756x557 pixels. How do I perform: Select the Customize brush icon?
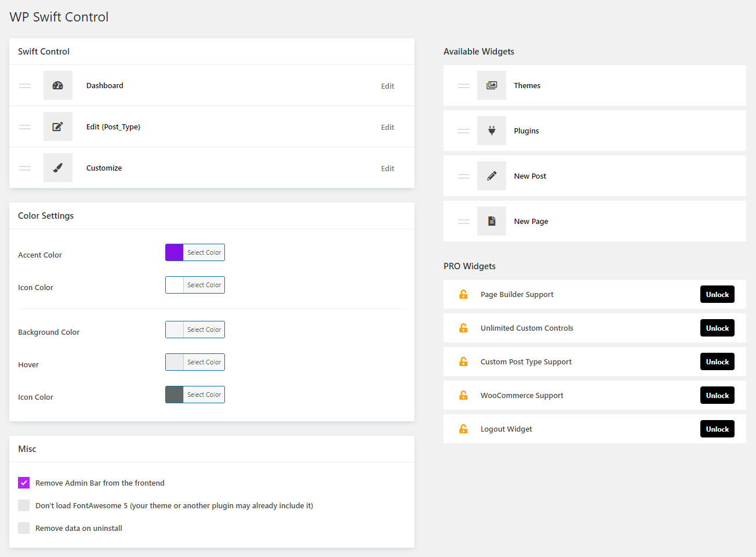coord(58,168)
